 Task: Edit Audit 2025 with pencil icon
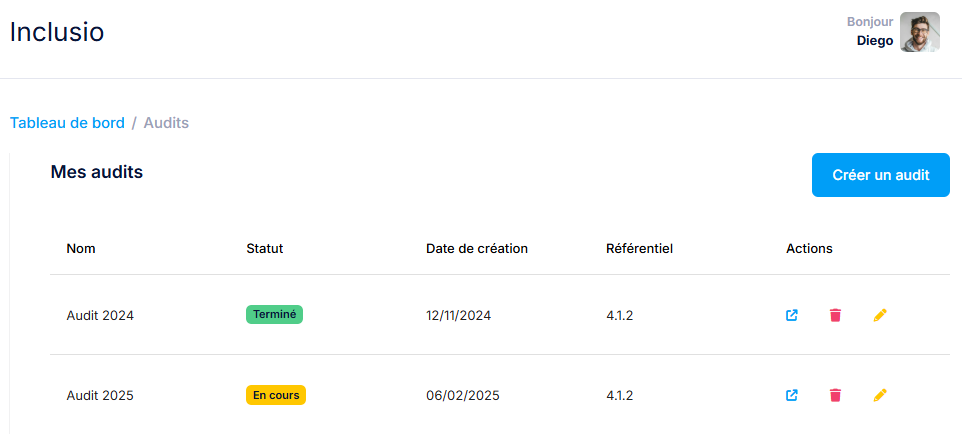click(x=880, y=395)
